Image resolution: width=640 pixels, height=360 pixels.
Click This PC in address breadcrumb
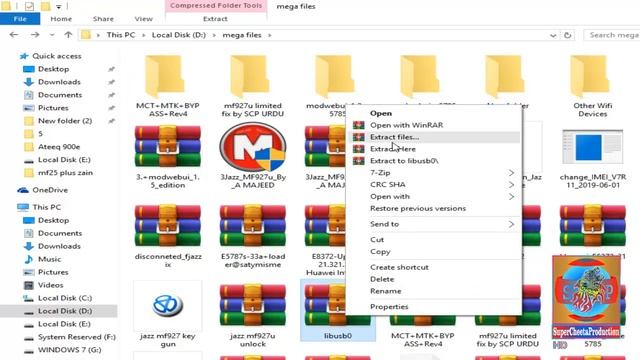coord(121,35)
